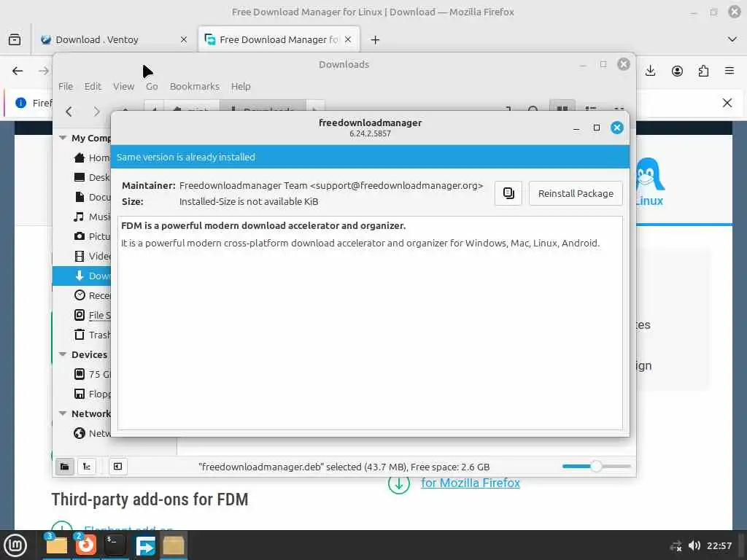Maximize the freedownloadmanager installer window
Screen dimensions: 747x560
[x=597, y=128]
